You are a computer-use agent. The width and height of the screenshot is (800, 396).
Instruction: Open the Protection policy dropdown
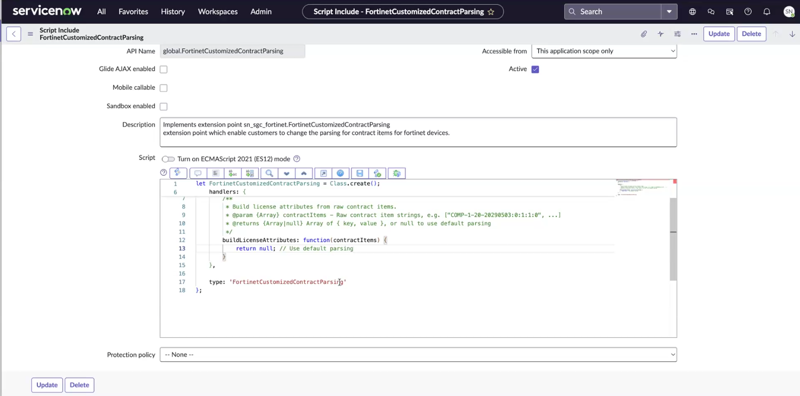(x=418, y=355)
